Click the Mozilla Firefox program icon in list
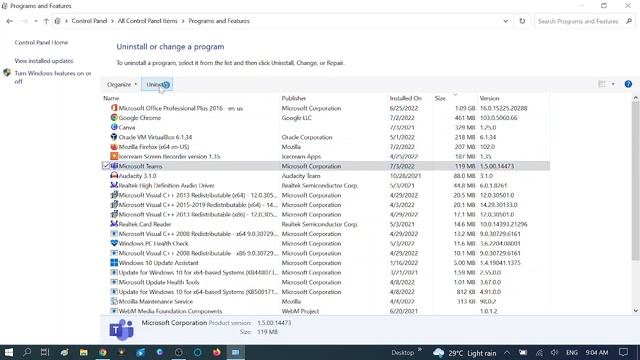 (x=114, y=147)
